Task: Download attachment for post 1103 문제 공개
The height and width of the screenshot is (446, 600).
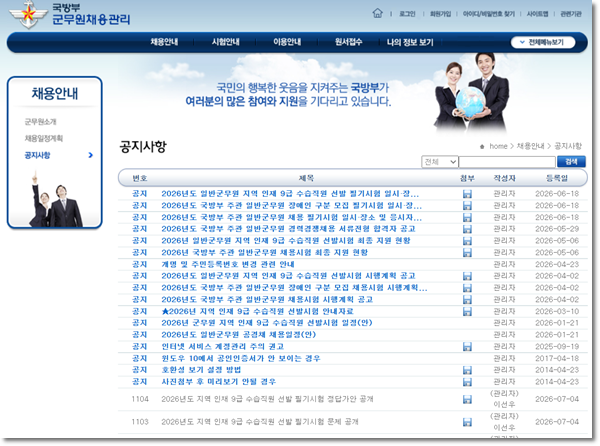Action: 467,422
